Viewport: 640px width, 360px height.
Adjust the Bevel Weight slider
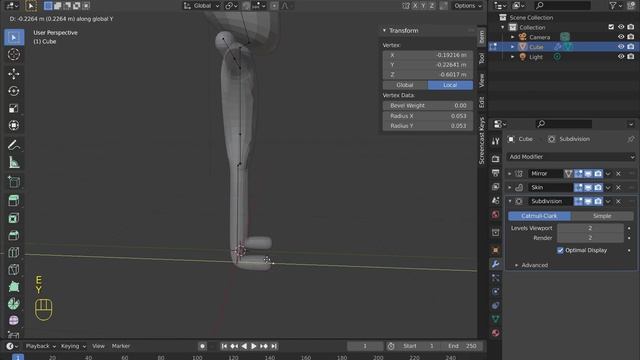(428, 105)
